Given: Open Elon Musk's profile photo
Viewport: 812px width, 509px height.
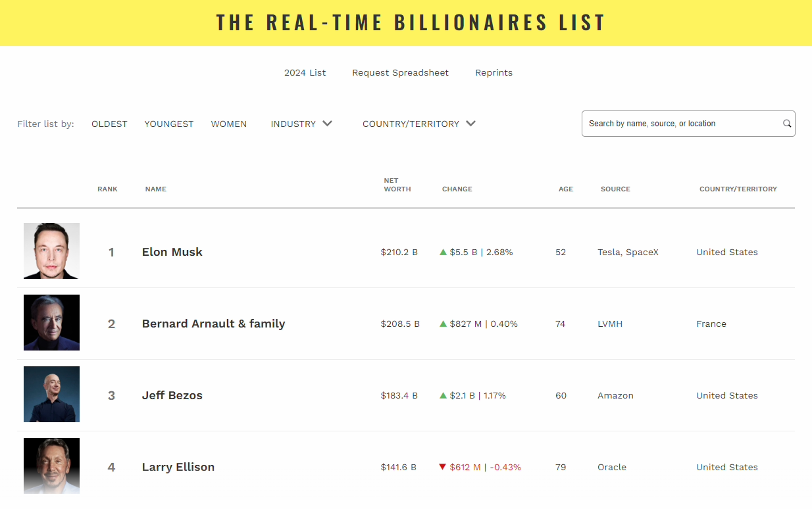Looking at the screenshot, I should pyautogui.click(x=51, y=251).
